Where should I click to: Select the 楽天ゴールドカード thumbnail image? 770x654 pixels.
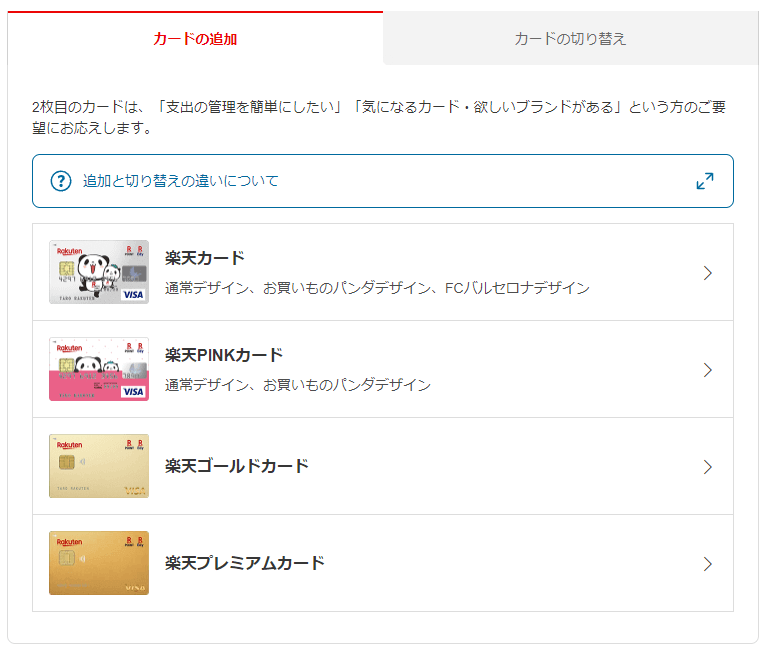(x=99, y=466)
